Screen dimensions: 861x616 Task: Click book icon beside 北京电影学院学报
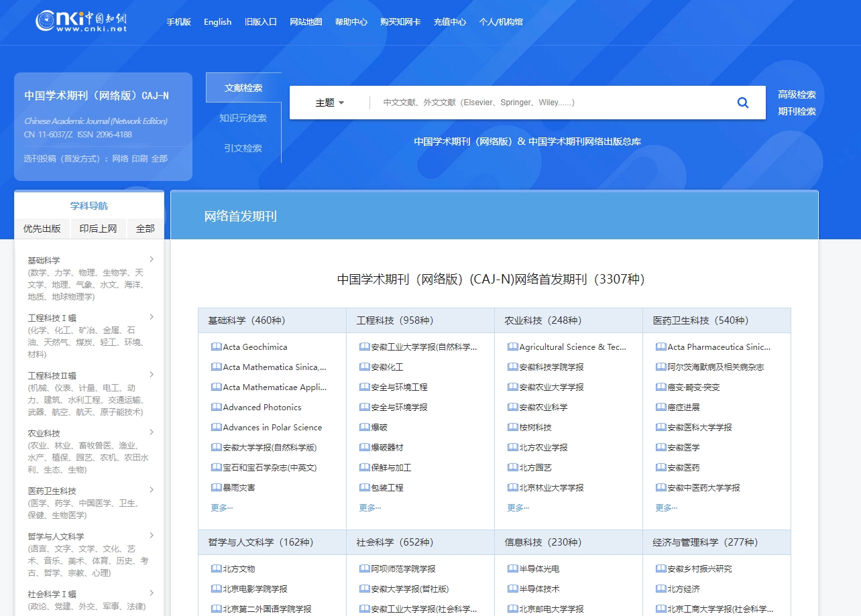[216, 589]
